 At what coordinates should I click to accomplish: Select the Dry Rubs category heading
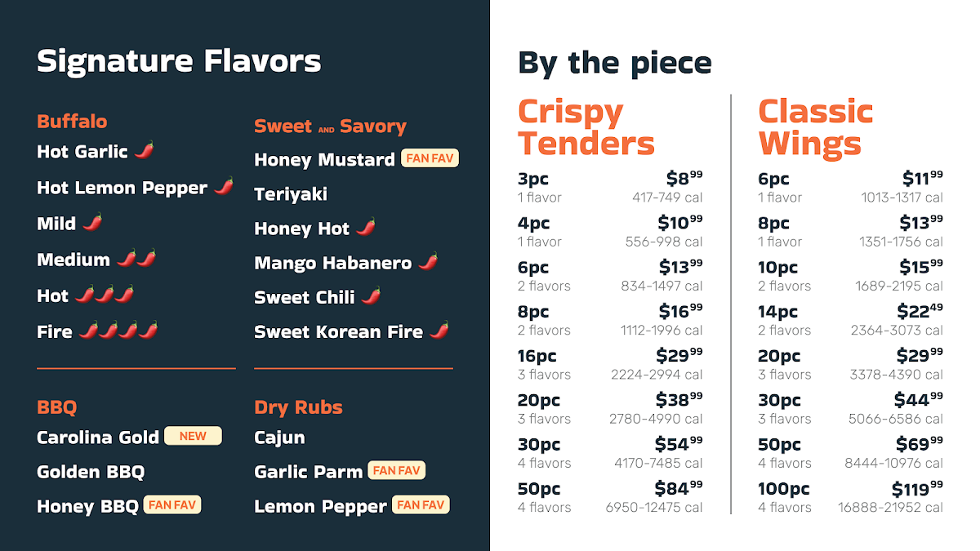click(x=298, y=407)
